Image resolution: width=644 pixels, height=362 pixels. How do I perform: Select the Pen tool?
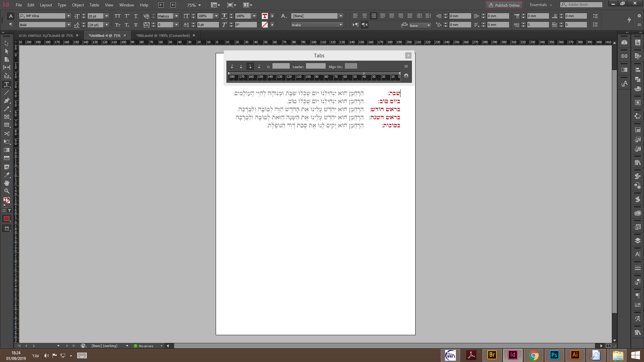pyautogui.click(x=6, y=101)
